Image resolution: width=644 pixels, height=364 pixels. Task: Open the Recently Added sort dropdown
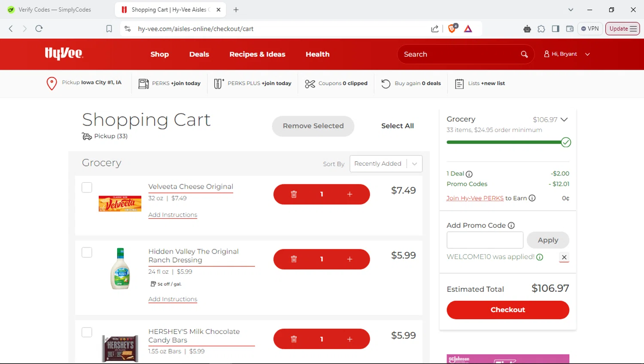click(386, 164)
